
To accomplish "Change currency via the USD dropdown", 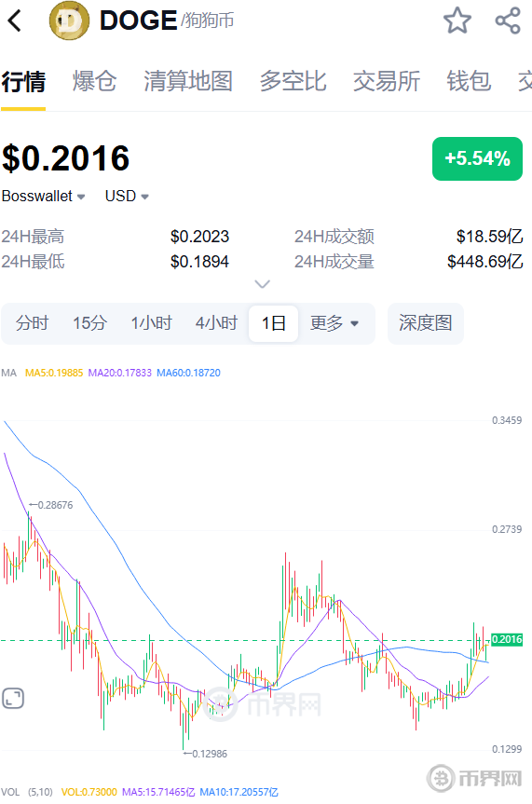I will point(127,196).
